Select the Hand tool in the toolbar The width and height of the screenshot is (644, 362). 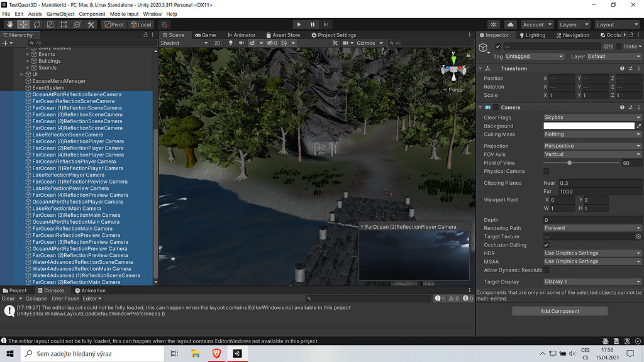10,25
